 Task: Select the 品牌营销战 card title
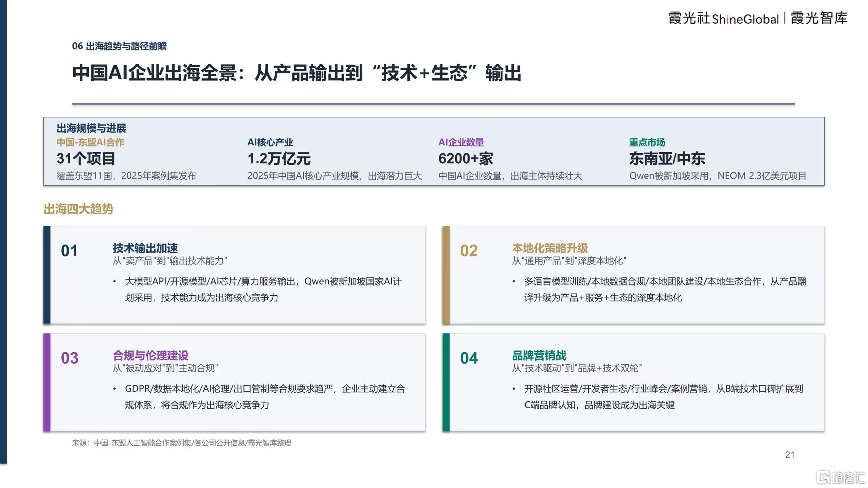539,355
